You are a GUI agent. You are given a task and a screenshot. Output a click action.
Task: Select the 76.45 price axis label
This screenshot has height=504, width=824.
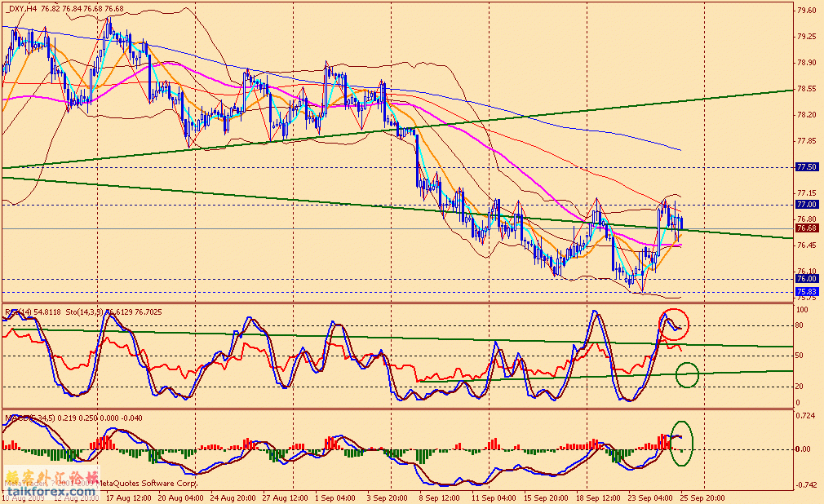(806, 245)
